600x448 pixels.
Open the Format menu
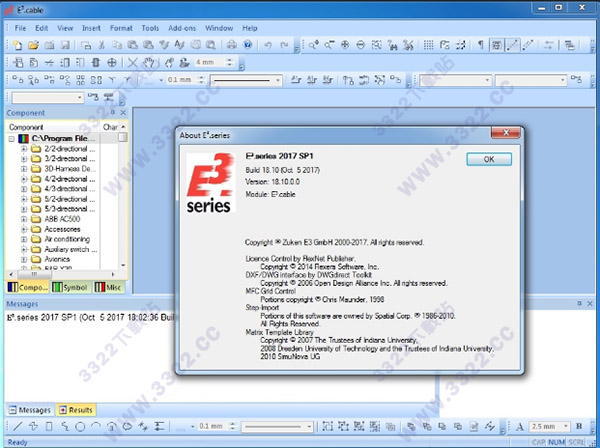point(121,28)
